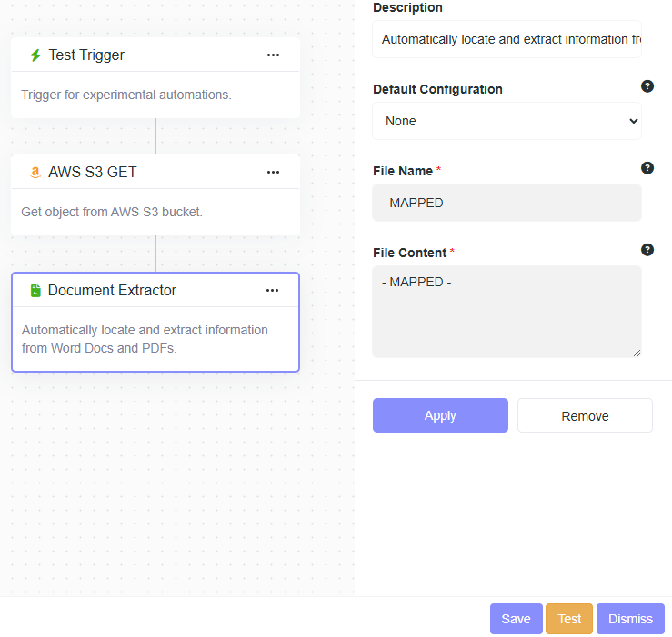Screen dimensions: 672x637
Task: Open the AWS S3 GET options menu
Action: 273,173
